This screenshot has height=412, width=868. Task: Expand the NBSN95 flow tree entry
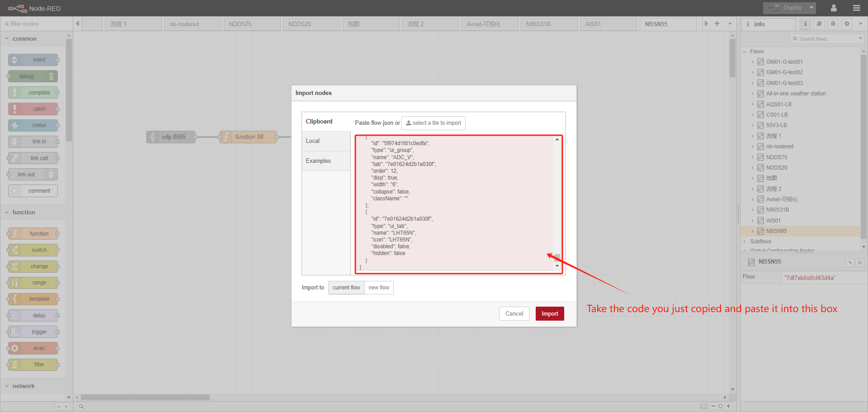click(x=753, y=231)
